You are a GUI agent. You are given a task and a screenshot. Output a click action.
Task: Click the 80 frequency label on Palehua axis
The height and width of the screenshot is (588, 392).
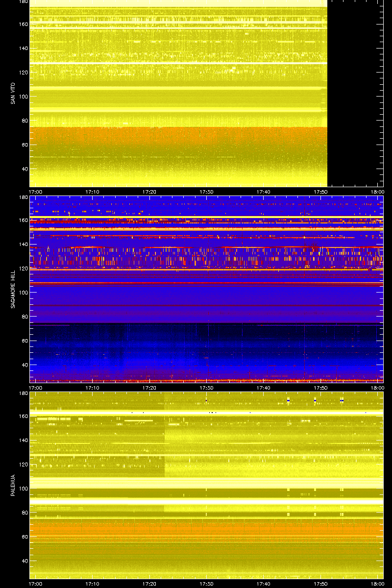click(24, 513)
